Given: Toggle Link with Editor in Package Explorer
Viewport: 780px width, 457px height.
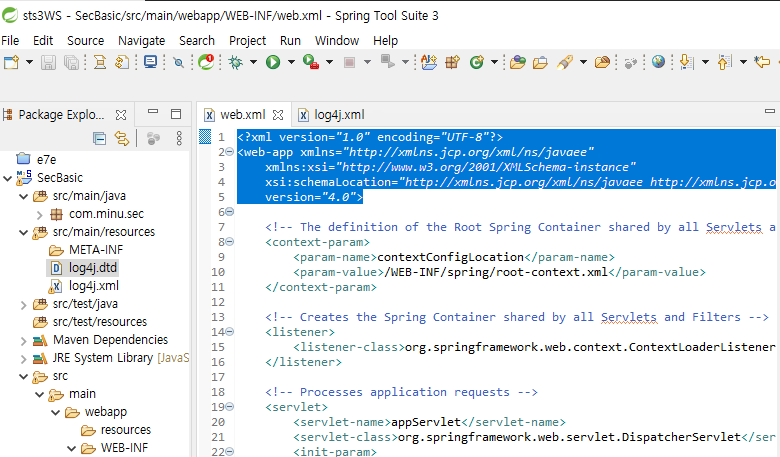Looking at the screenshot, I should pos(122,138).
